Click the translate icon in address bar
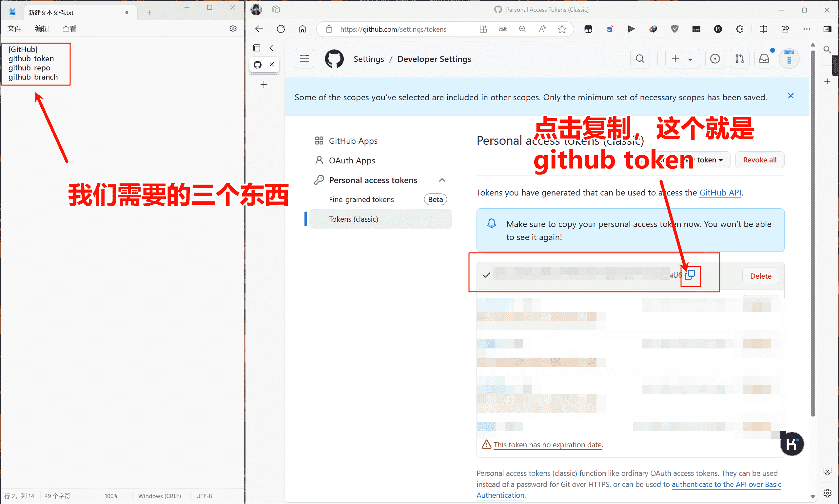This screenshot has height=504, width=839. tap(503, 29)
